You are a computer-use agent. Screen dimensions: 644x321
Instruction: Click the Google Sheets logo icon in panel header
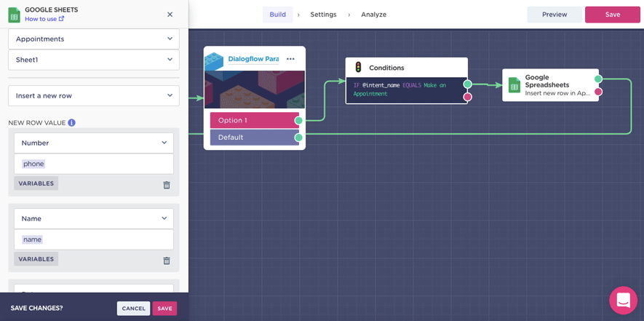15,15
